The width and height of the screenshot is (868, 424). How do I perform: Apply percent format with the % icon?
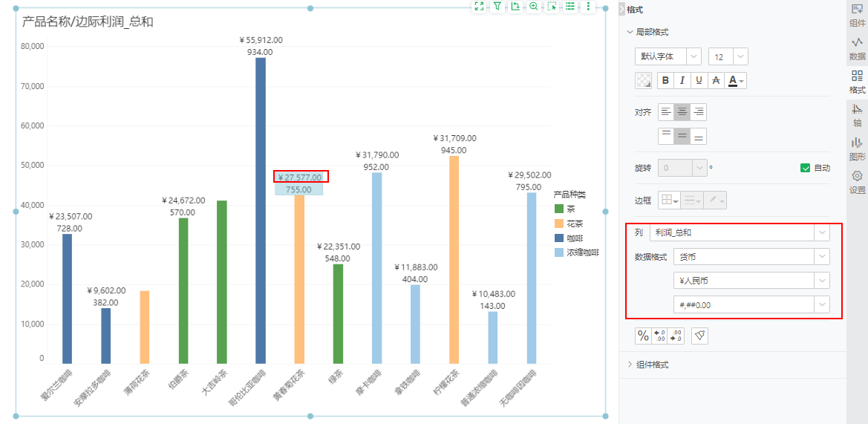(x=643, y=336)
